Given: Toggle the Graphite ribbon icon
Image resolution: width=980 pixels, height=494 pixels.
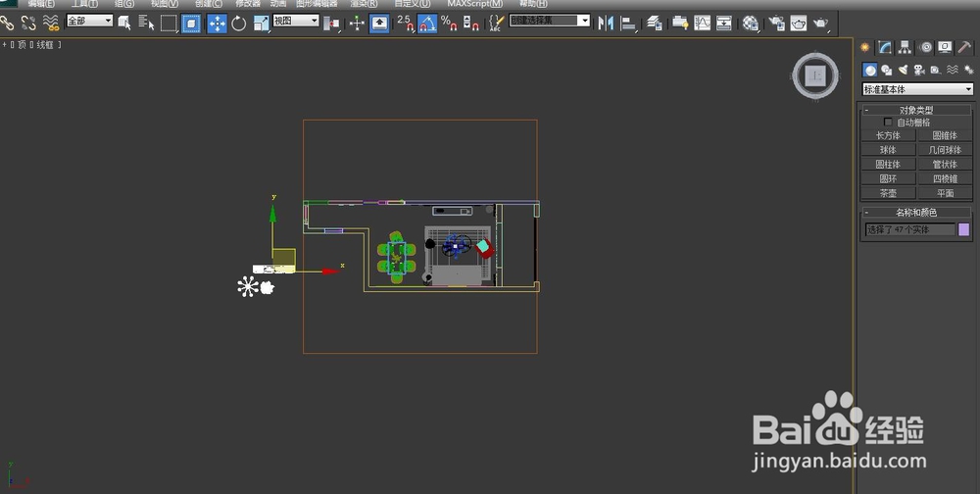Looking at the screenshot, I should (680, 24).
